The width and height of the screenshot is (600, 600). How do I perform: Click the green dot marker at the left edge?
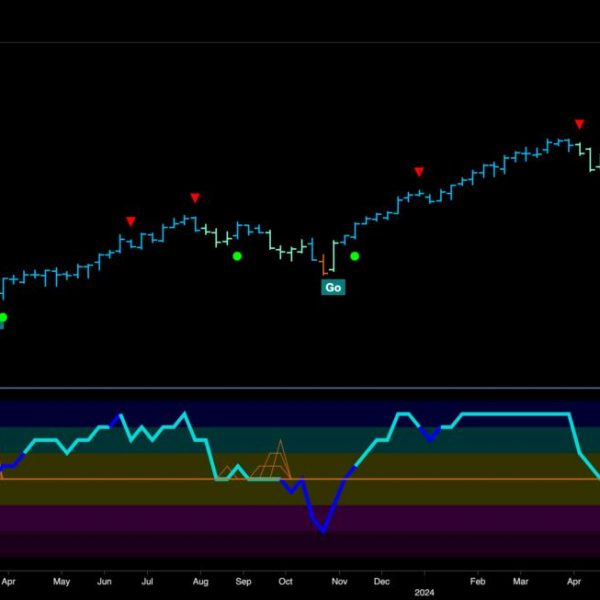tap(3, 317)
